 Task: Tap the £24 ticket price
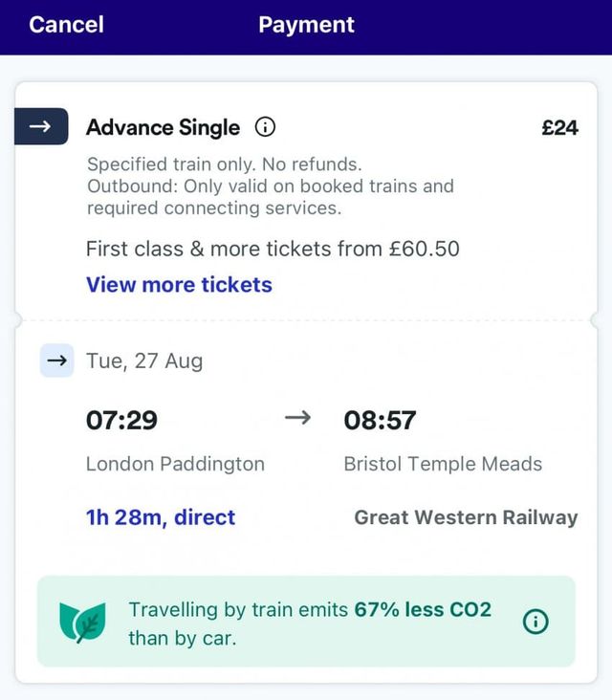tap(559, 128)
